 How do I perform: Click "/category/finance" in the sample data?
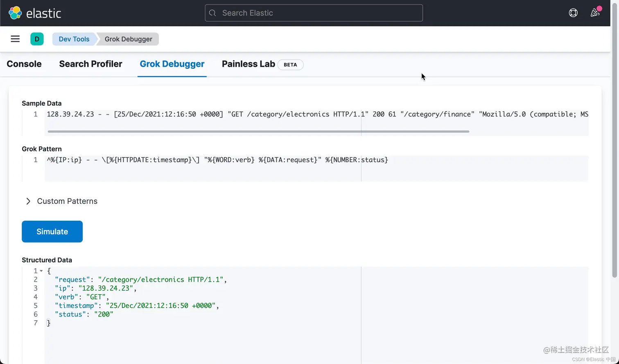(x=437, y=114)
